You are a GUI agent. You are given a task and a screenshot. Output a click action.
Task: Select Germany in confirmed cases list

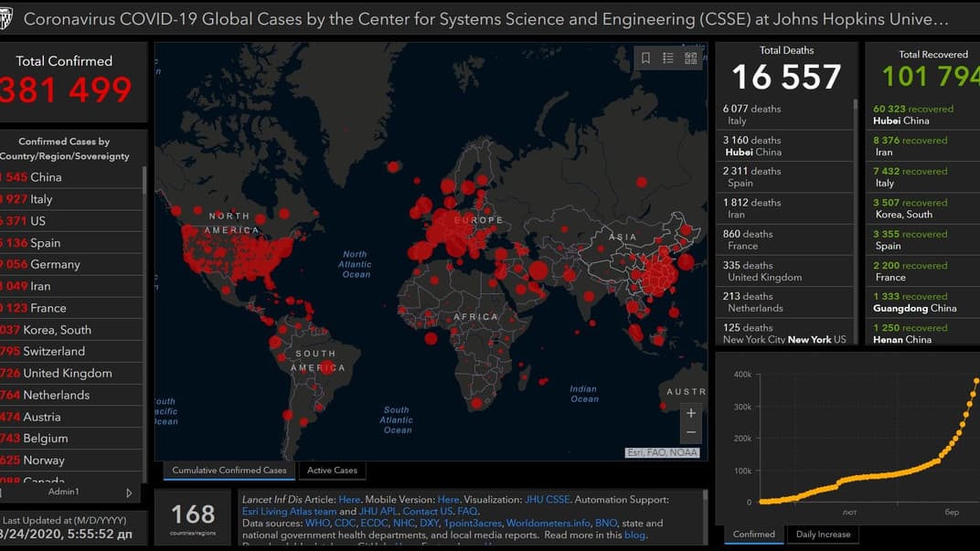tap(71, 264)
